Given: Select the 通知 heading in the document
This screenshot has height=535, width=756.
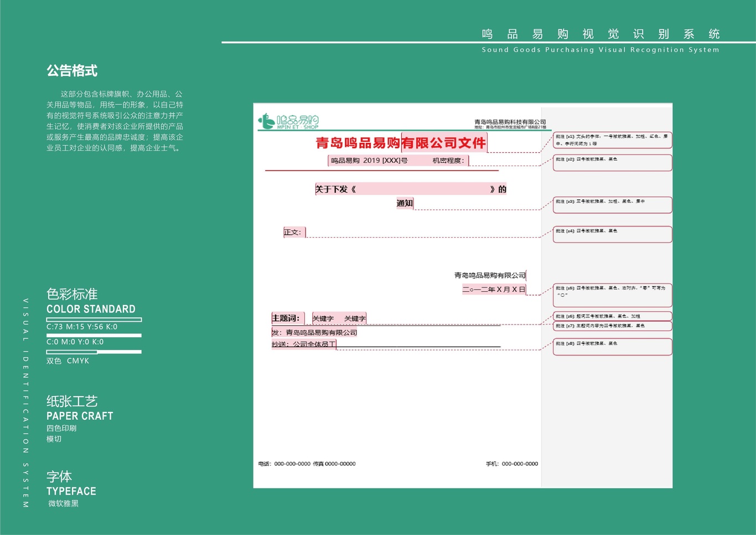Looking at the screenshot, I should click(405, 203).
